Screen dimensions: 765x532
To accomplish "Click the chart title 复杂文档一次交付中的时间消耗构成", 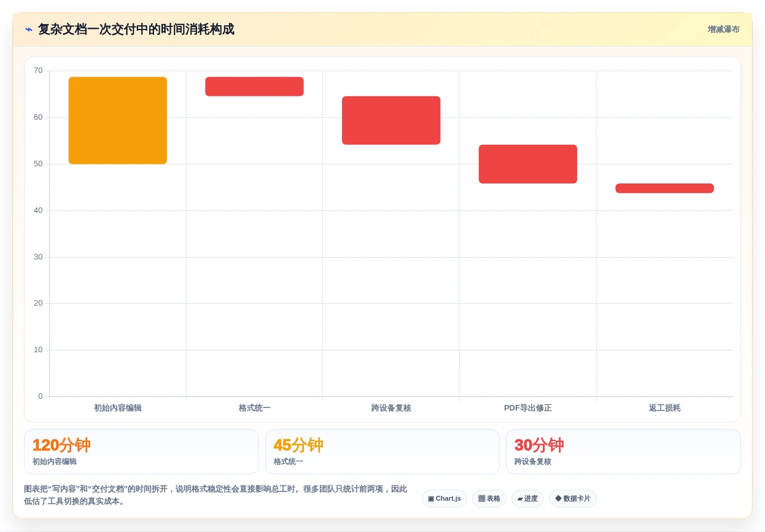I will point(136,29).
